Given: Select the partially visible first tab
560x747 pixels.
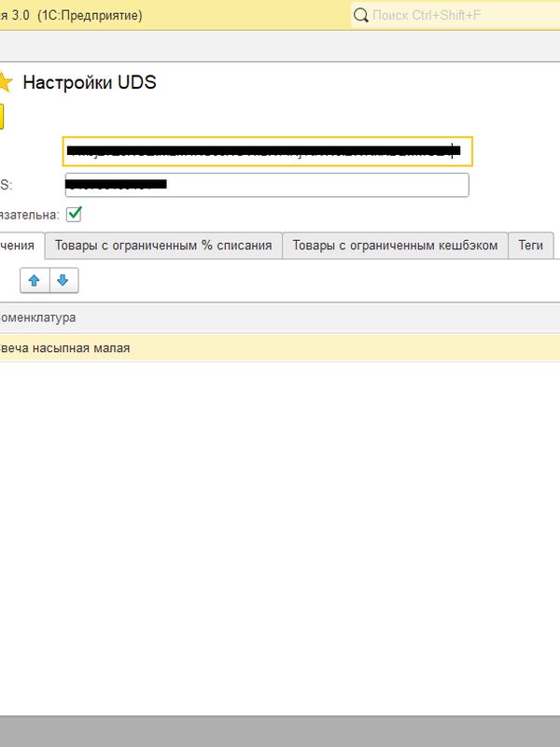Looking at the screenshot, I should [x=21, y=246].
